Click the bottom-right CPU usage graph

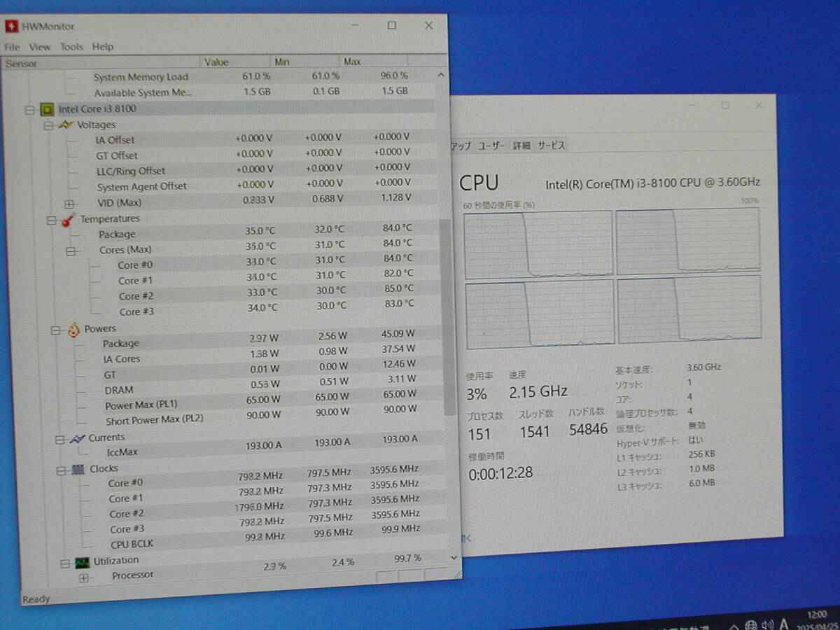pos(689,309)
